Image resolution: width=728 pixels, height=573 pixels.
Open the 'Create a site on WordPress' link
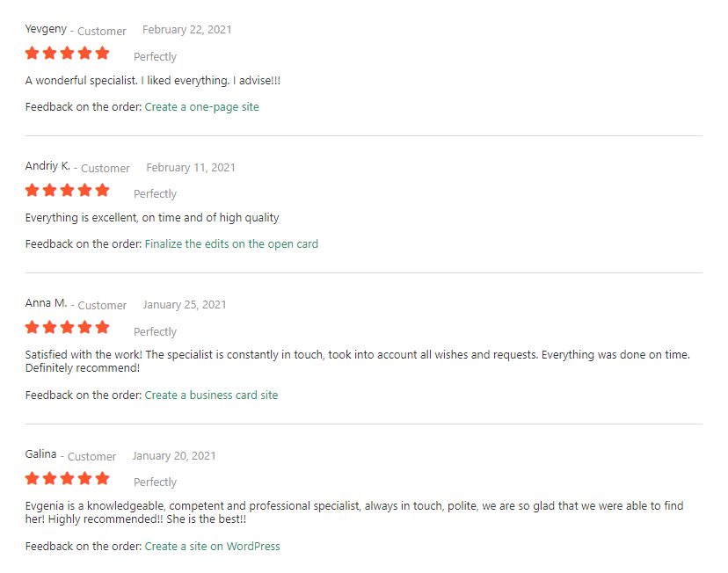(x=212, y=546)
